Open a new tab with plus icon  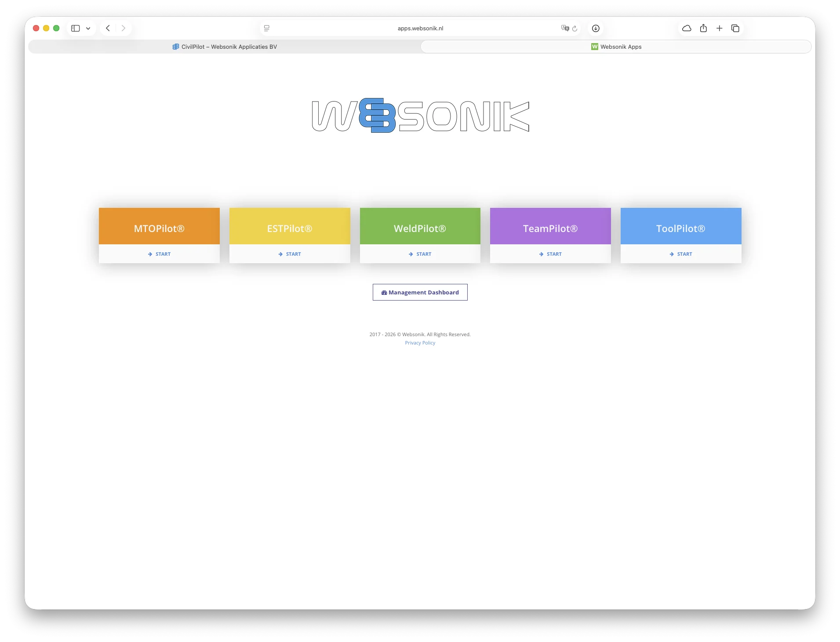click(719, 28)
